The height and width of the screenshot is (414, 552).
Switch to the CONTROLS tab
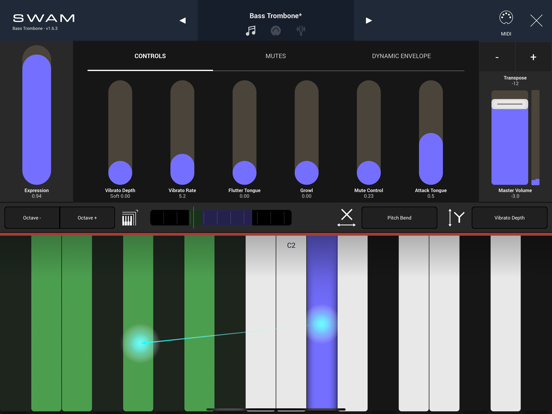point(150,56)
